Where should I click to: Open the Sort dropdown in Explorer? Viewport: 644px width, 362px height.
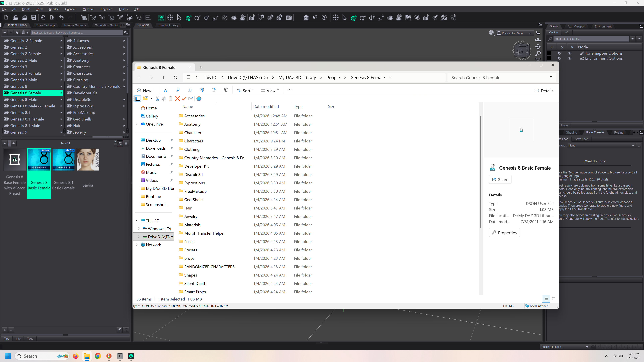pos(245,91)
